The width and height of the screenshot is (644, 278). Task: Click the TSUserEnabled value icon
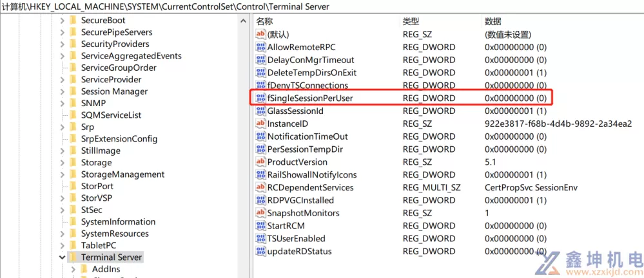point(261,238)
